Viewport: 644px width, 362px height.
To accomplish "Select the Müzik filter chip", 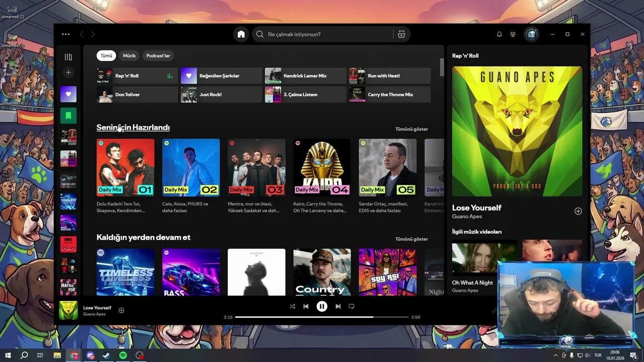I will (x=129, y=56).
